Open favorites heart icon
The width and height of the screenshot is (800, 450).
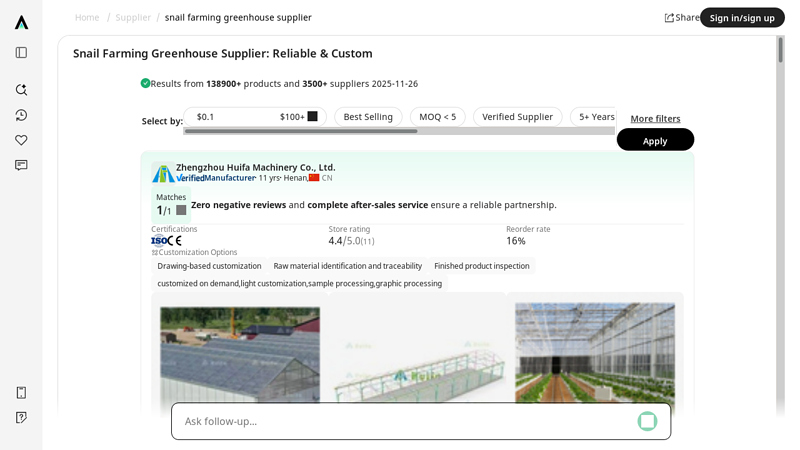click(x=21, y=140)
